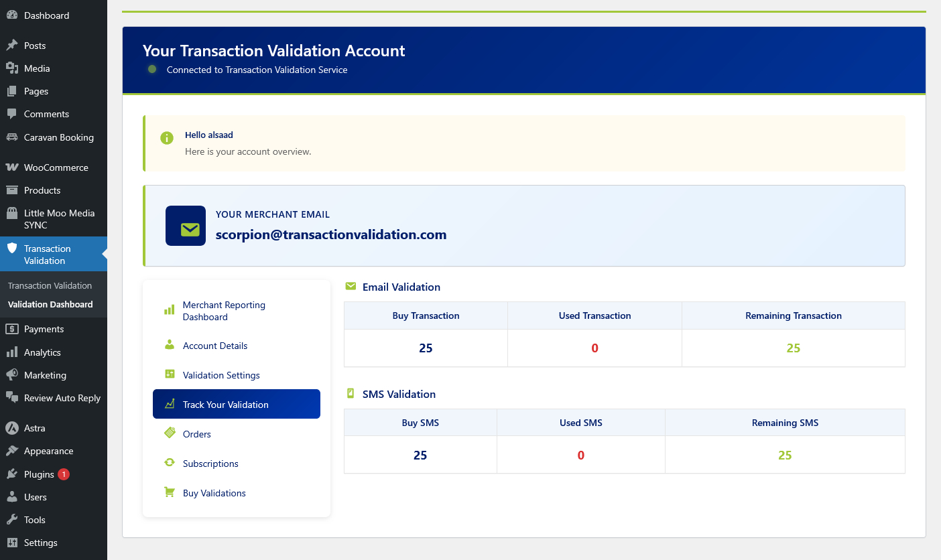Click the WooCommerce logo icon
The image size is (941, 560).
(11, 167)
